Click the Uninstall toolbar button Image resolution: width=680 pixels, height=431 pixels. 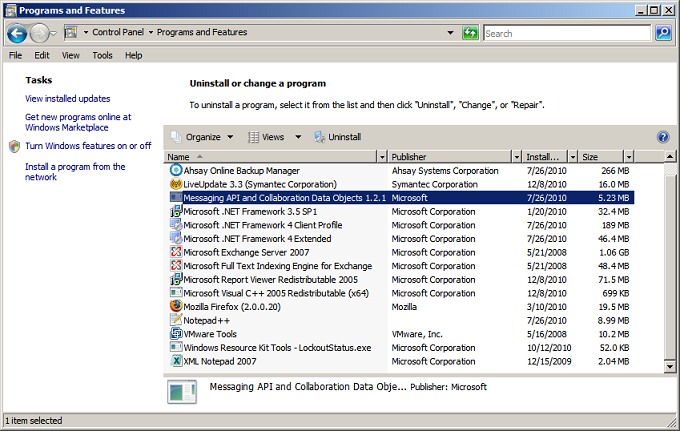pyautogui.click(x=337, y=137)
